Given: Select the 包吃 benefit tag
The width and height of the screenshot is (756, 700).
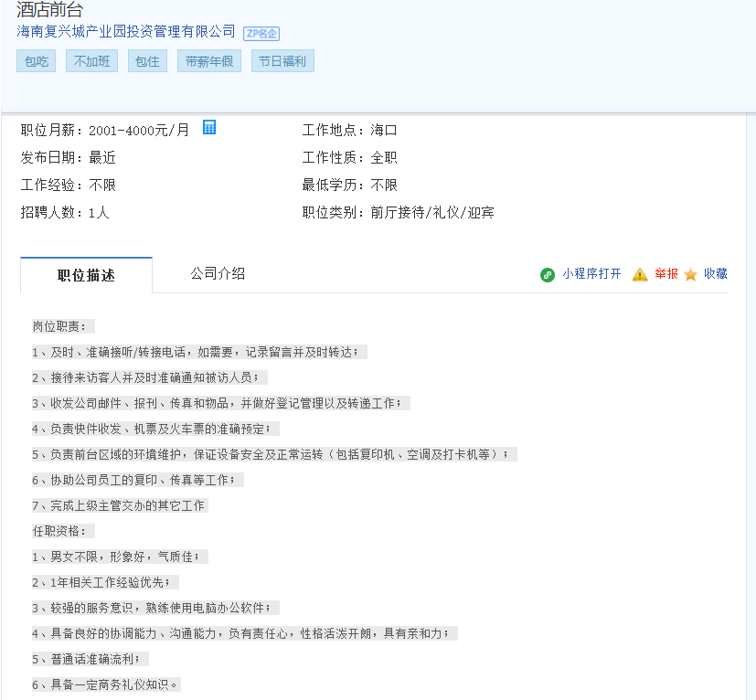Looking at the screenshot, I should click(x=37, y=61).
